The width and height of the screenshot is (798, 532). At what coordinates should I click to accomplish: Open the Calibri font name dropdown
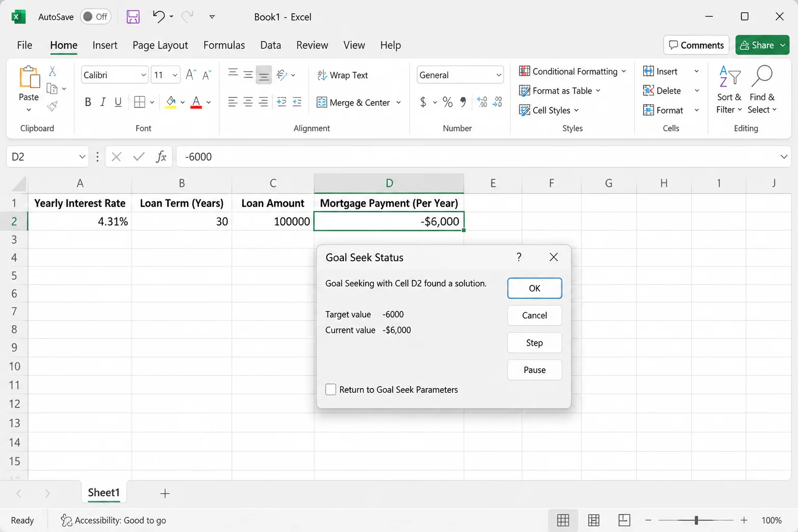tap(144, 75)
